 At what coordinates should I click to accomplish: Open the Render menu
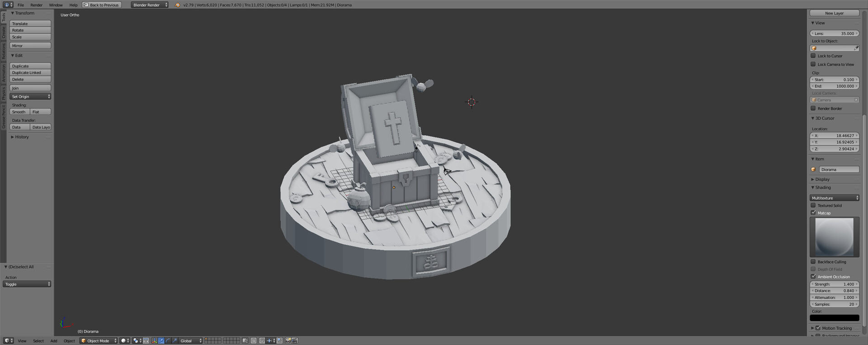(x=36, y=5)
